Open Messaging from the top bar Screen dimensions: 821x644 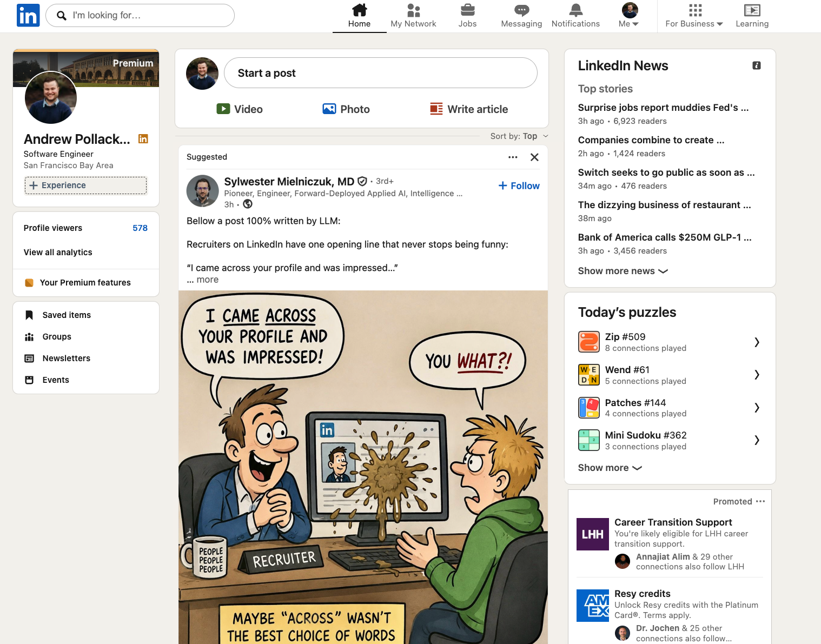point(521,16)
